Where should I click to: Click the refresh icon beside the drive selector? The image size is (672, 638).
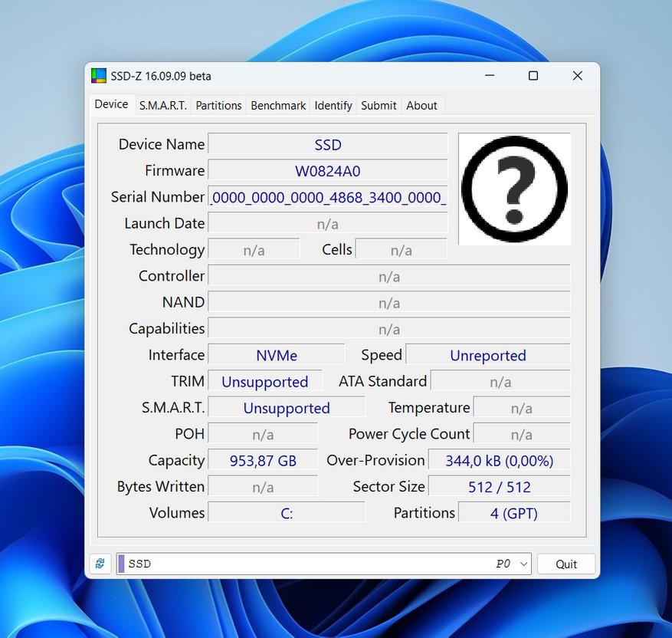(x=100, y=564)
